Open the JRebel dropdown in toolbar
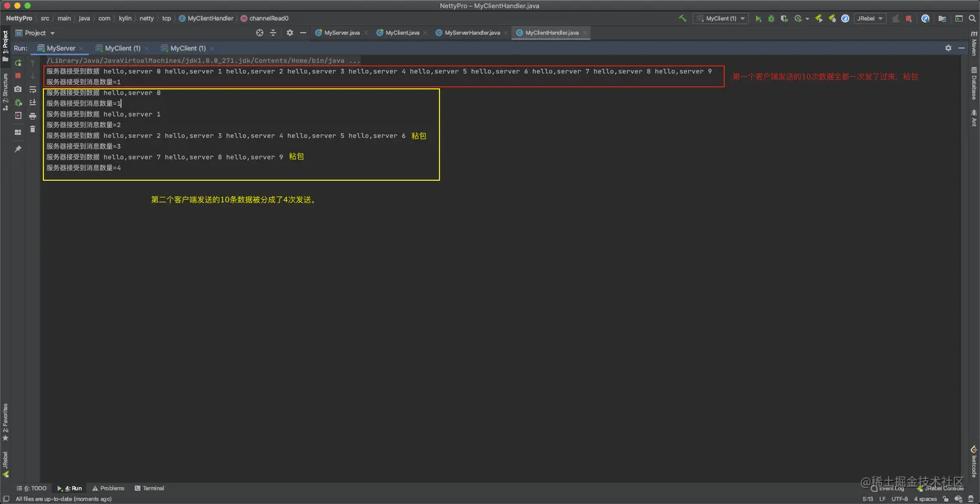The image size is (980, 504). click(x=870, y=19)
